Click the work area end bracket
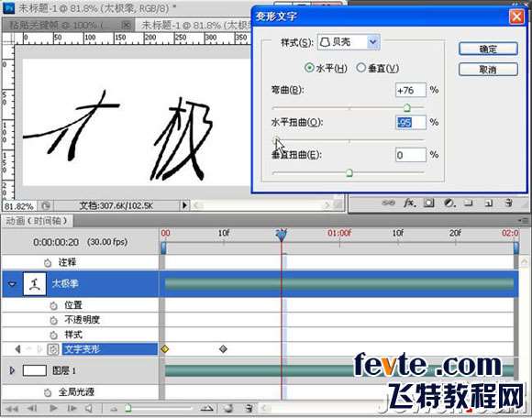The image size is (532, 418). (516, 247)
